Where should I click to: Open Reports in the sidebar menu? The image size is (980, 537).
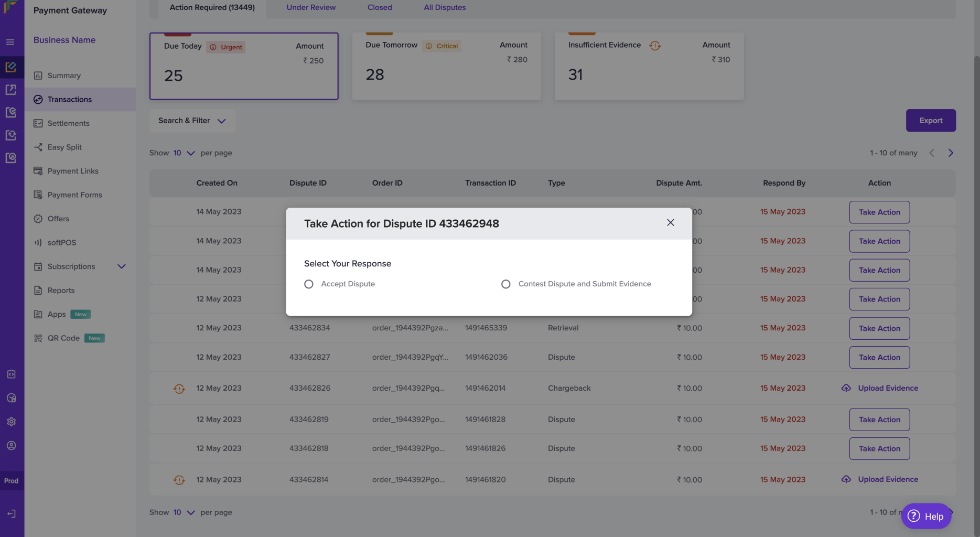80,291
